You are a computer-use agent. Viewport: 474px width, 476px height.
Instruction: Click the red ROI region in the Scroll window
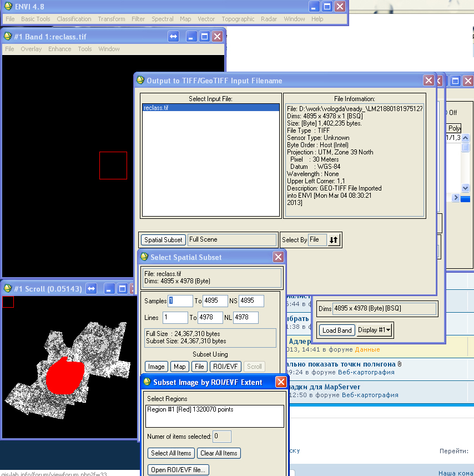click(x=65, y=376)
